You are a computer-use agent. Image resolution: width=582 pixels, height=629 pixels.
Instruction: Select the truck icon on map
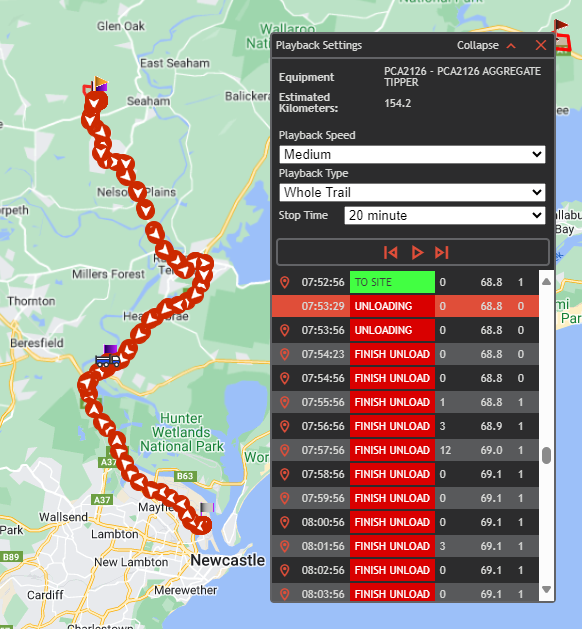point(107,360)
